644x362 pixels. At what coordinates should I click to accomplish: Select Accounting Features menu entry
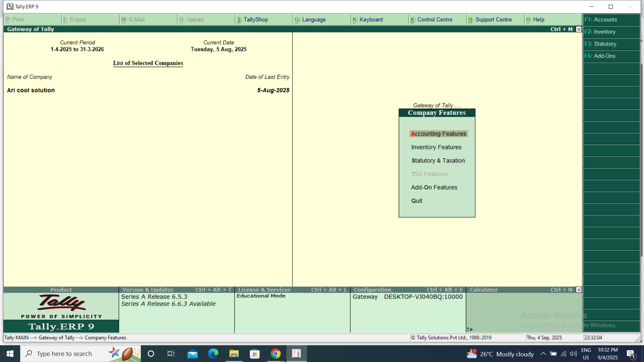(x=438, y=134)
